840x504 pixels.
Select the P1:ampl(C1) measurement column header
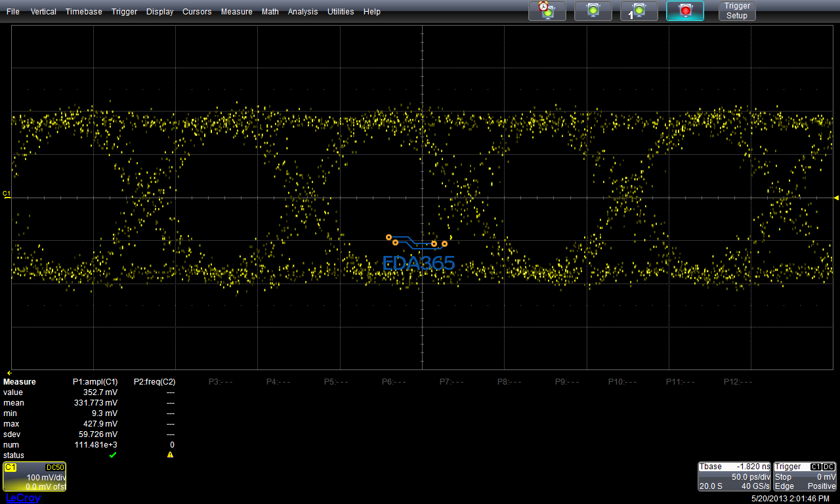pos(95,381)
